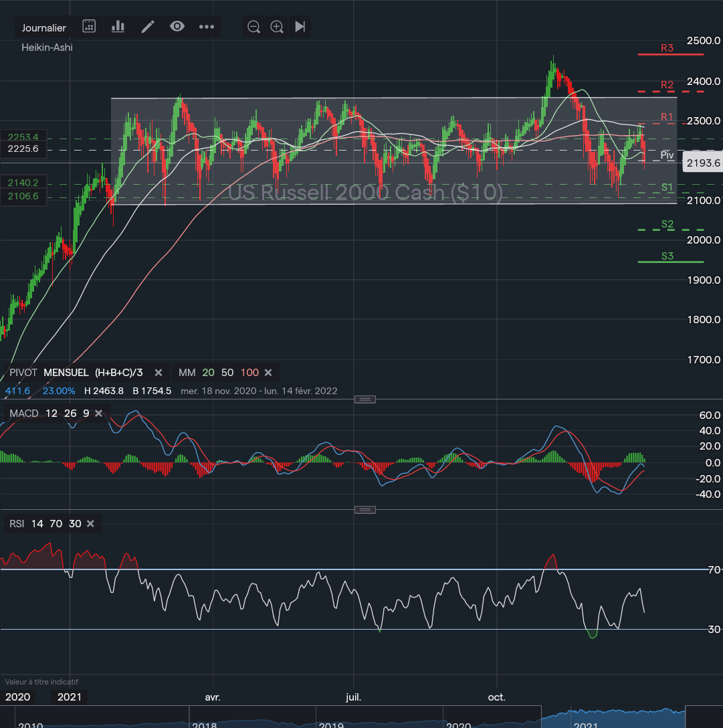Click the RSI 70 overbought level label

[x=714, y=569]
